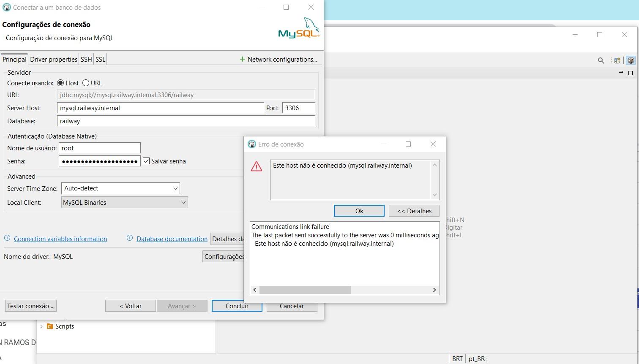
Task: Open the SSL tab
Action: 100,59
